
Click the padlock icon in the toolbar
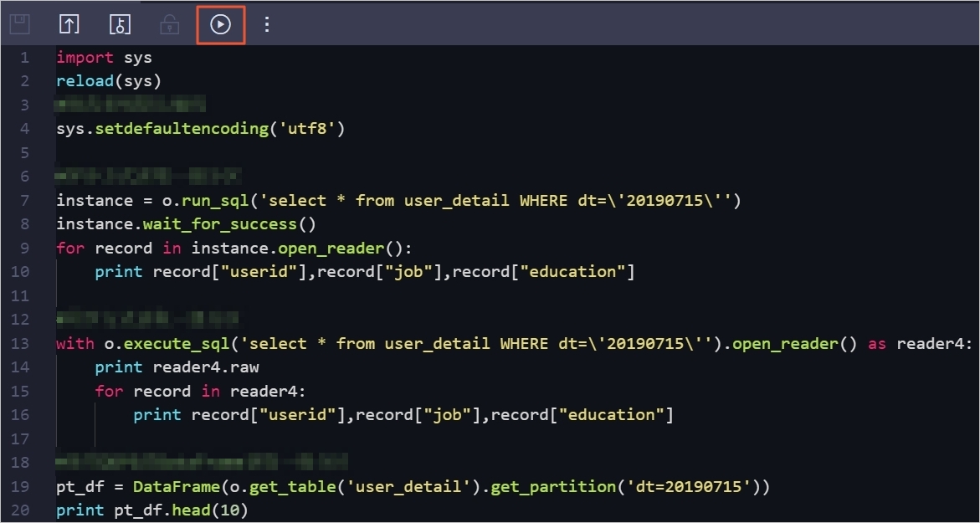169,24
